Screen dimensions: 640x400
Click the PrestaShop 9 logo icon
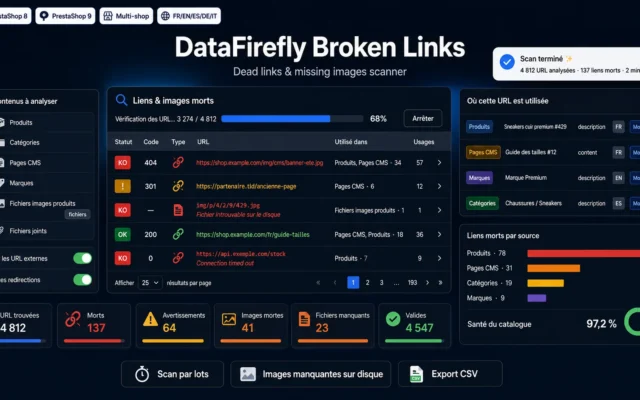click(x=44, y=16)
